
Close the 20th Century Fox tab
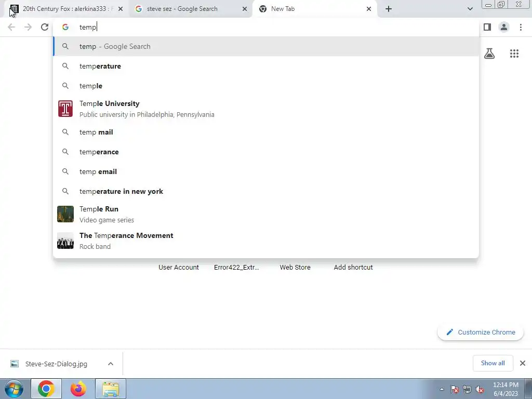[x=121, y=9]
